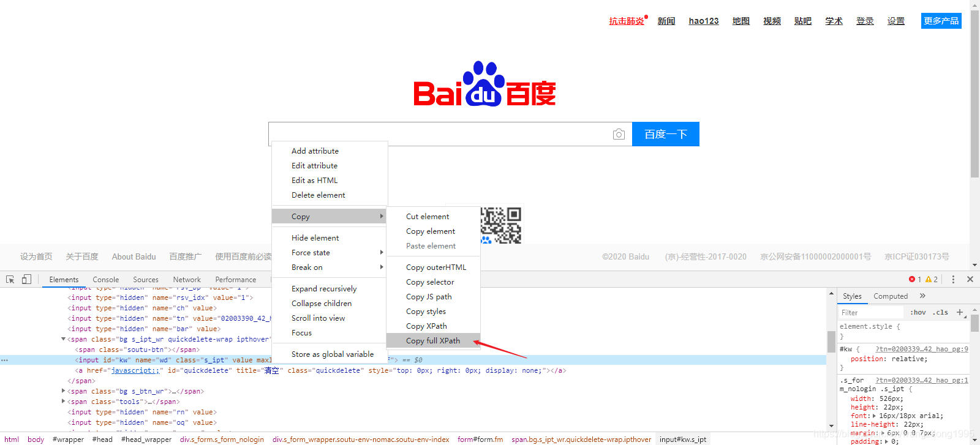The image size is (980, 445).
Task: Expand the font property triangle
Action: click(x=875, y=416)
